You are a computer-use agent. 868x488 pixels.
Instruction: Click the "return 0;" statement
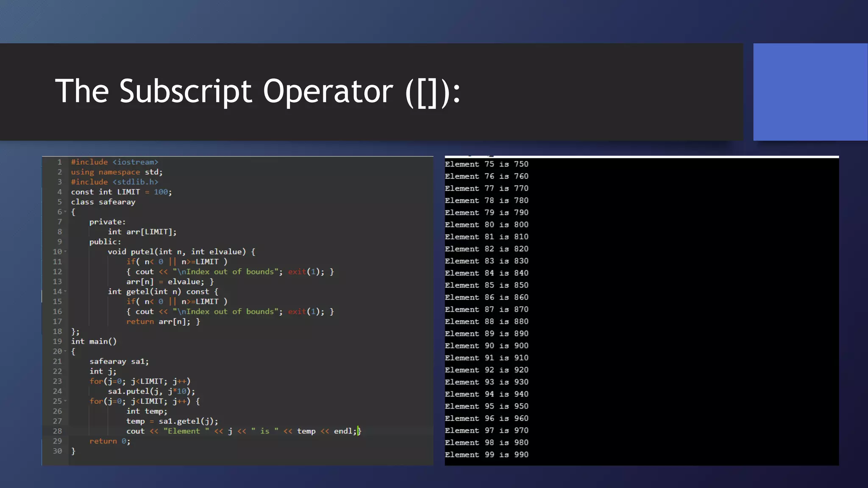pos(110,441)
